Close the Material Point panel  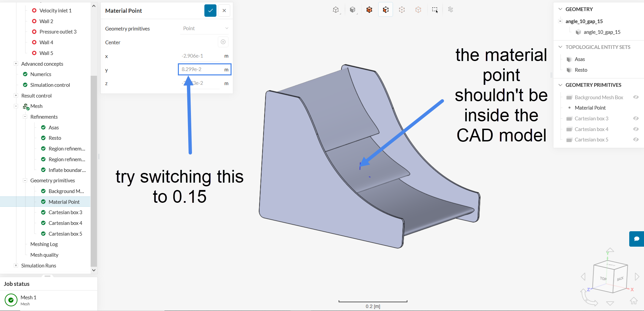(224, 11)
